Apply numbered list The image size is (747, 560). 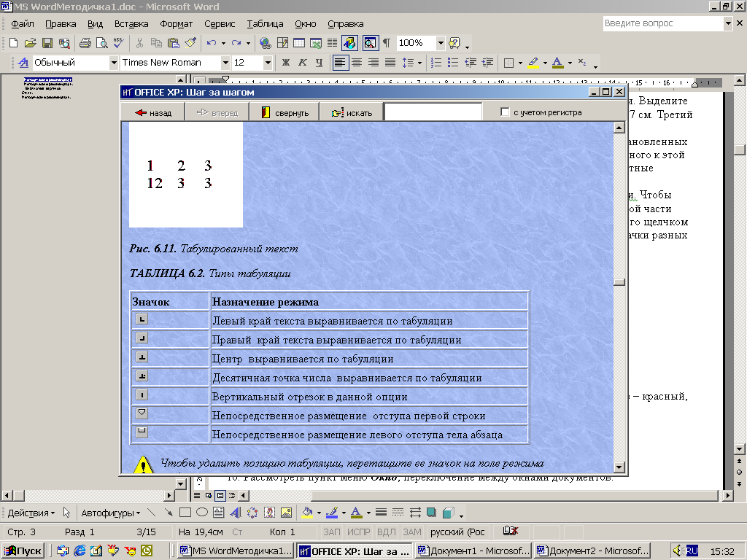[x=436, y=63]
